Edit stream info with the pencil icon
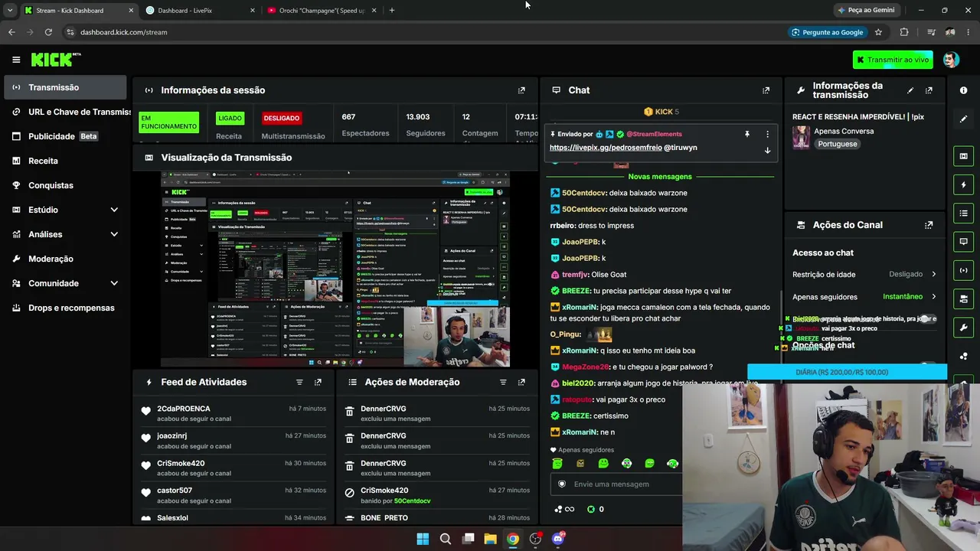980x551 pixels. [910, 90]
